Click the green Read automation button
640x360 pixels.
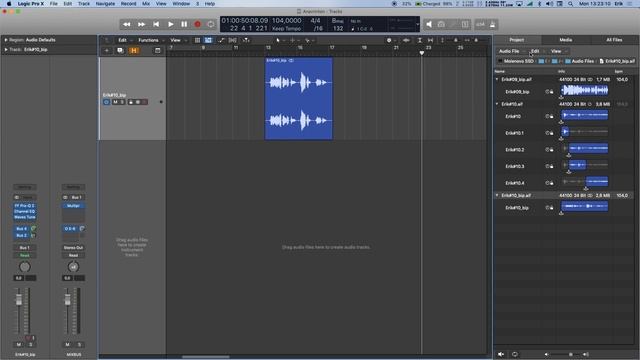(25, 255)
